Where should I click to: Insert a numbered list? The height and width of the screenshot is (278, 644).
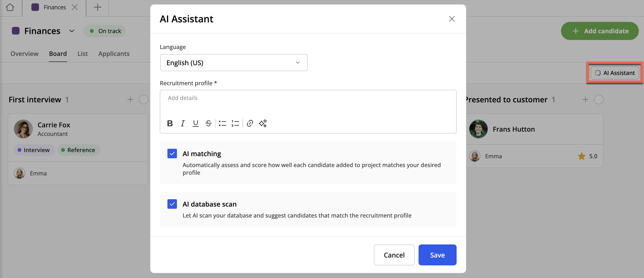coord(235,123)
